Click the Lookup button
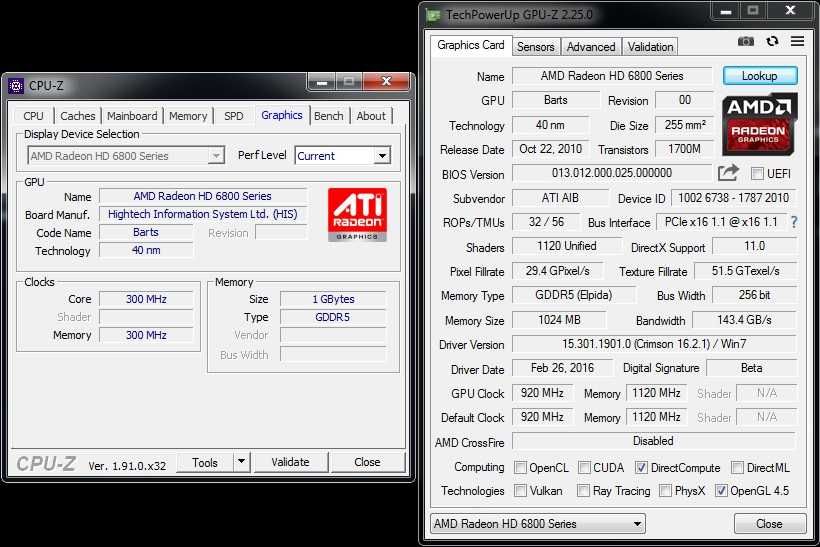The image size is (820, 547). pos(760,76)
